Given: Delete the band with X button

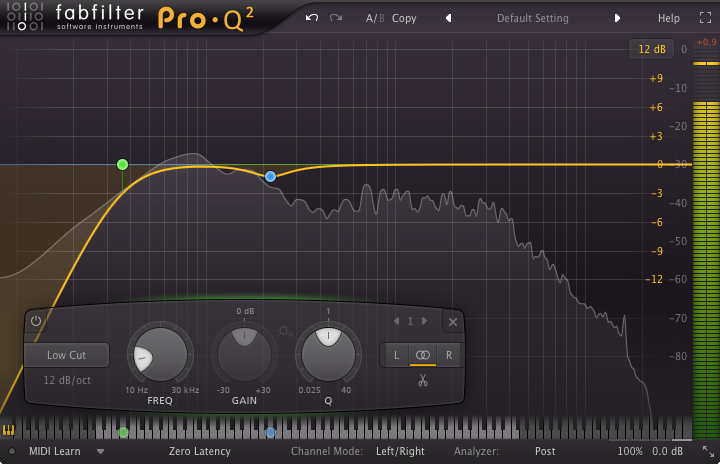Looking at the screenshot, I should point(453,322).
